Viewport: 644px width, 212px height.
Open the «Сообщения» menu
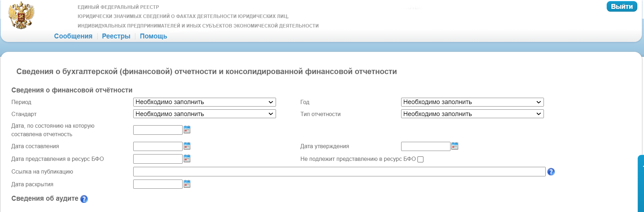pyautogui.click(x=73, y=36)
